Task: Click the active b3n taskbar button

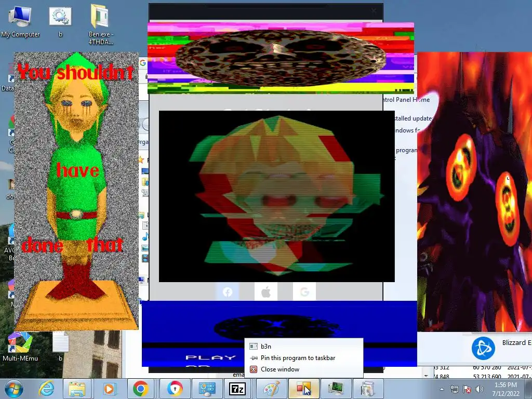Action: (303, 389)
